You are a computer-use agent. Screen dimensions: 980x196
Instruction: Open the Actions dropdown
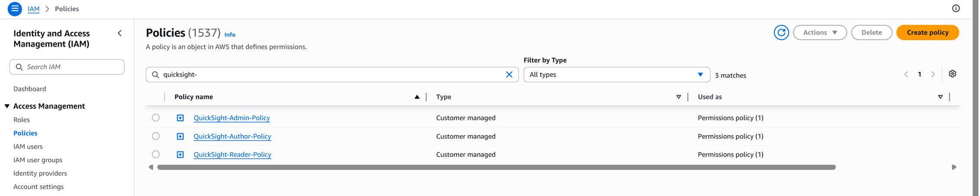pyautogui.click(x=820, y=32)
